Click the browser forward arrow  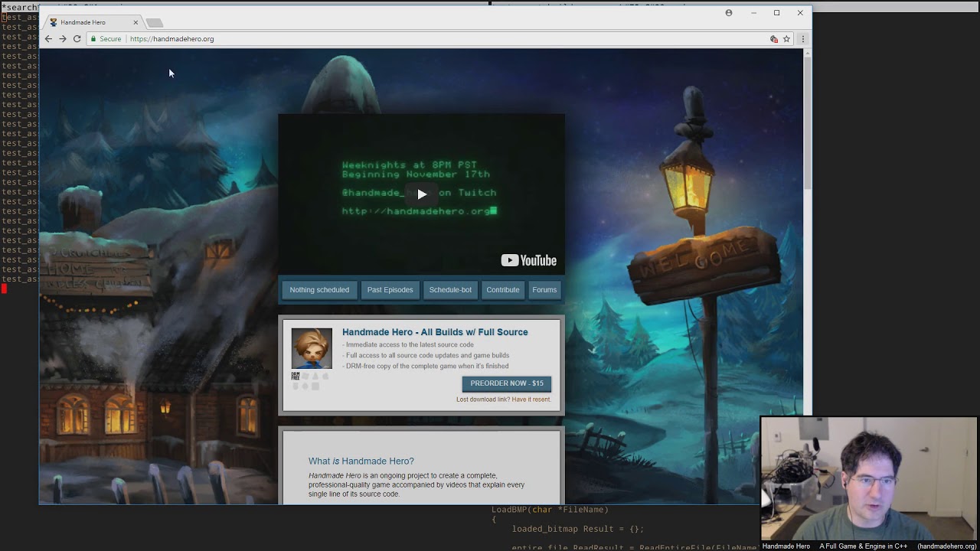[63, 39]
